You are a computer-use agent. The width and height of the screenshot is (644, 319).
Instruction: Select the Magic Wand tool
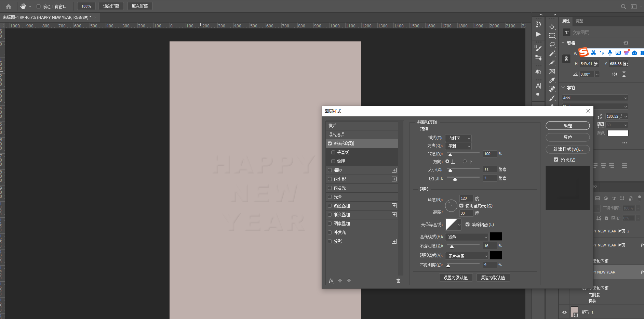(552, 53)
